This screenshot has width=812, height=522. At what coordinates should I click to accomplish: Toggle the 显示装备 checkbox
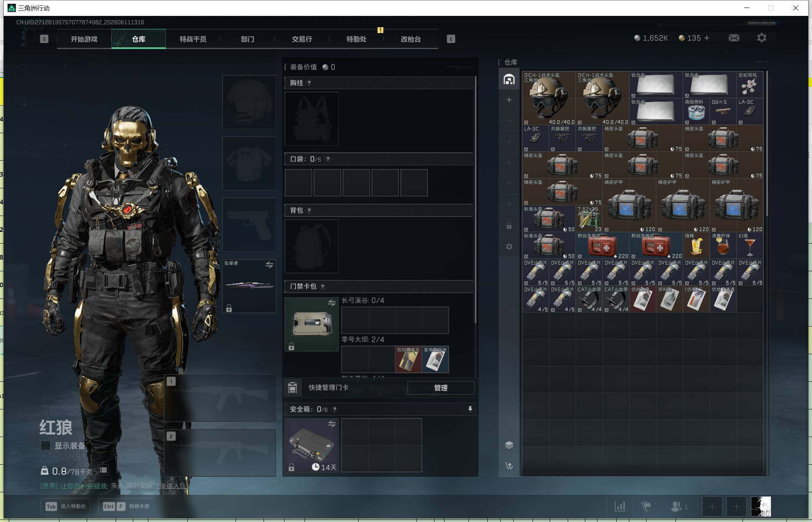coord(46,445)
